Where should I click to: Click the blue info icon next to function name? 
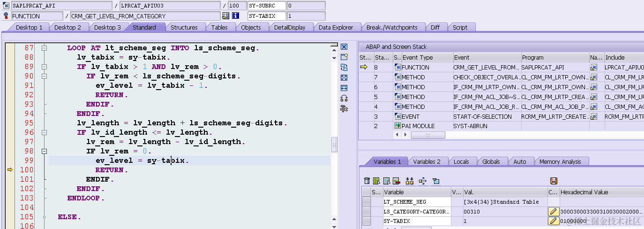[x=235, y=15]
